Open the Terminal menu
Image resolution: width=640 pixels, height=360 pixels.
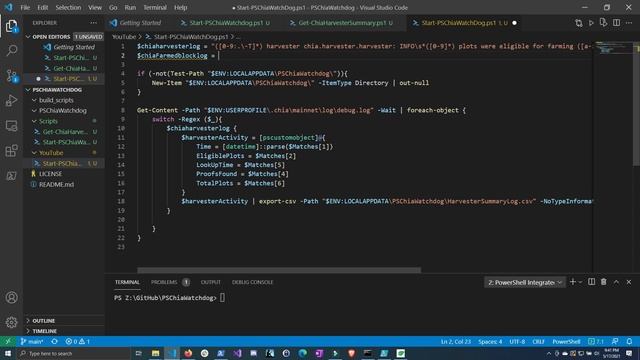click(155, 7)
